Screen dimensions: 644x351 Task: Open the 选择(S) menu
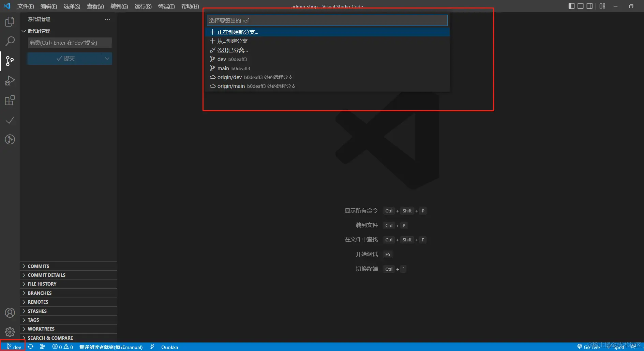(x=72, y=6)
